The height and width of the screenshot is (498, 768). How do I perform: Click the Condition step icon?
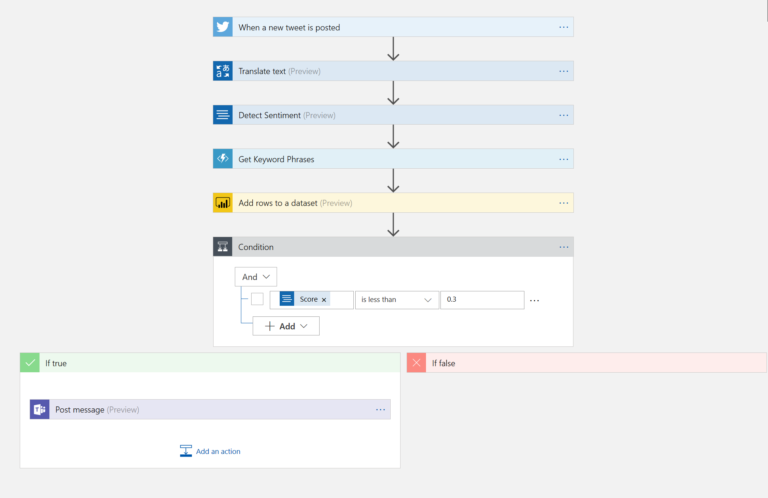click(222, 247)
